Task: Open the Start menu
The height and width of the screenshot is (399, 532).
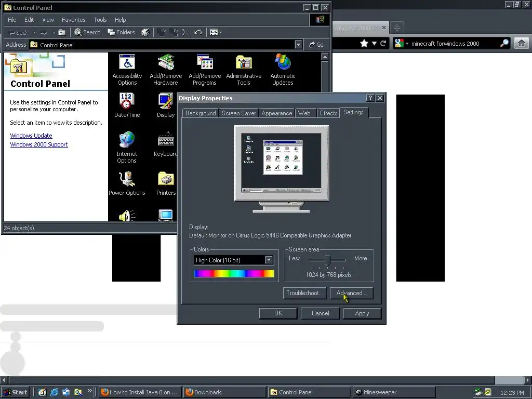Action: click(15, 392)
